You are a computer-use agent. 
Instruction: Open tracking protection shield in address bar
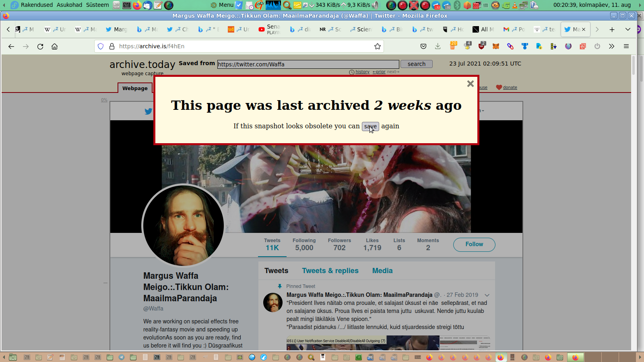[x=101, y=46]
